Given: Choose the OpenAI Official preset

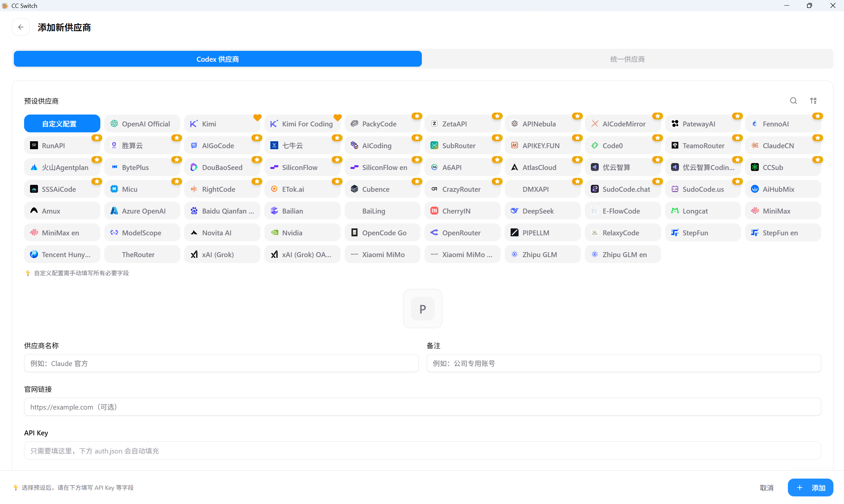Looking at the screenshot, I should click(x=142, y=124).
